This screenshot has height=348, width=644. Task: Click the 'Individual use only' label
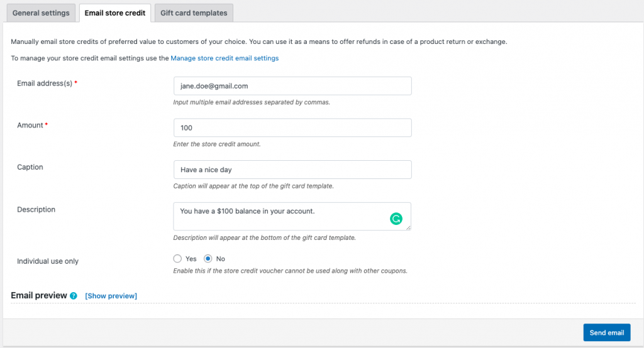48,261
